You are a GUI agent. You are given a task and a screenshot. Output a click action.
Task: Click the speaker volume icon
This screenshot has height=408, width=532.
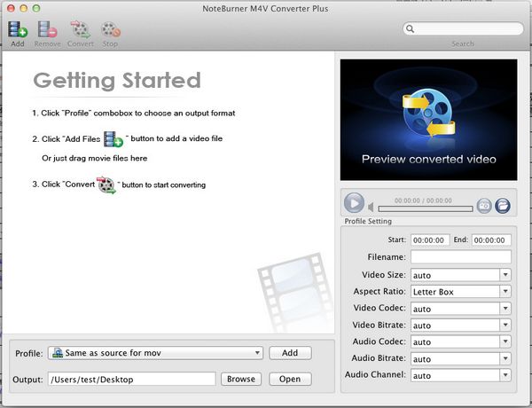371,207
